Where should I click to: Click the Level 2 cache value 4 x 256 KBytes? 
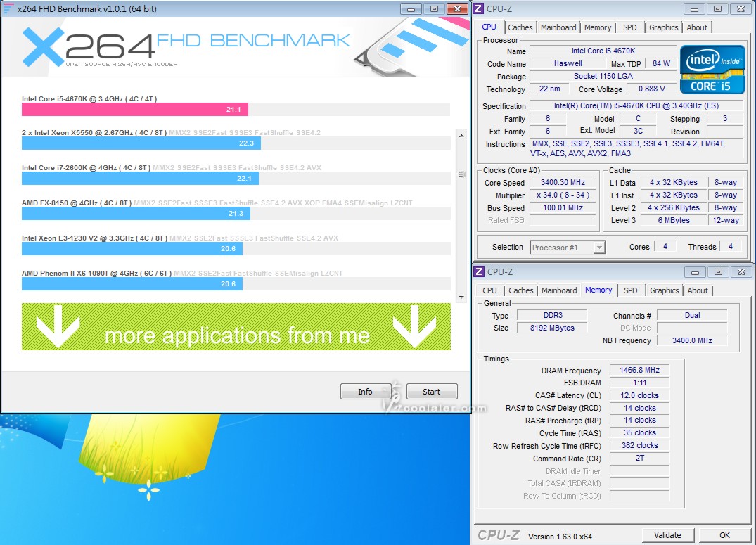[x=674, y=207]
